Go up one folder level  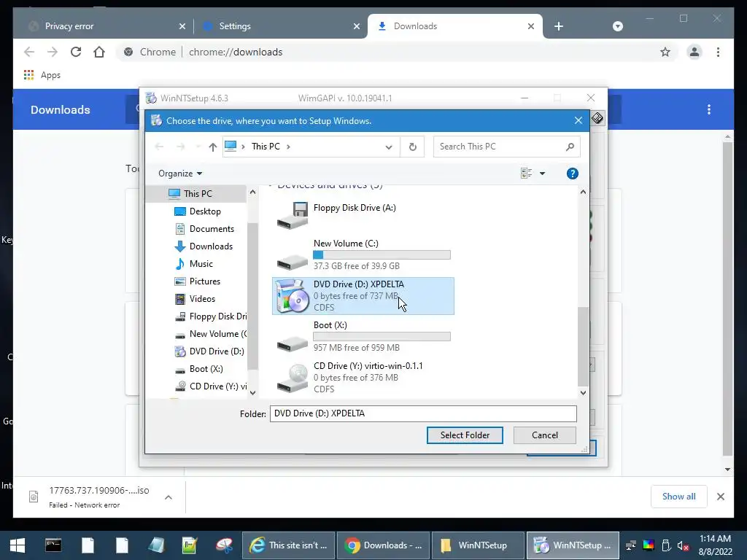[x=212, y=147]
